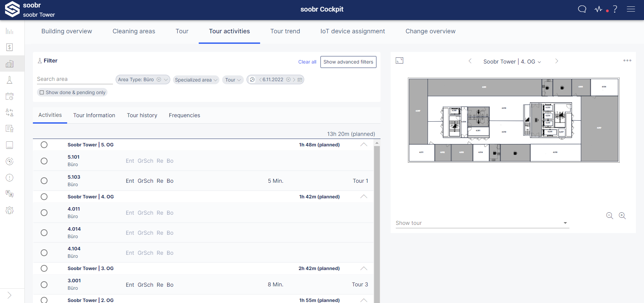Open the hamburger menu in header
Image resolution: width=644 pixels, height=303 pixels.
[631, 9]
